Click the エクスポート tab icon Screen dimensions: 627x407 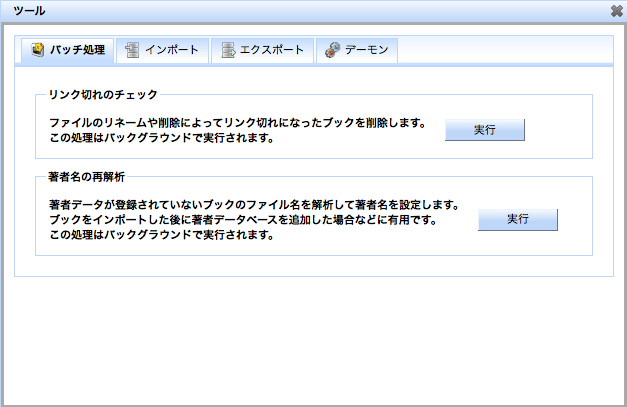228,50
